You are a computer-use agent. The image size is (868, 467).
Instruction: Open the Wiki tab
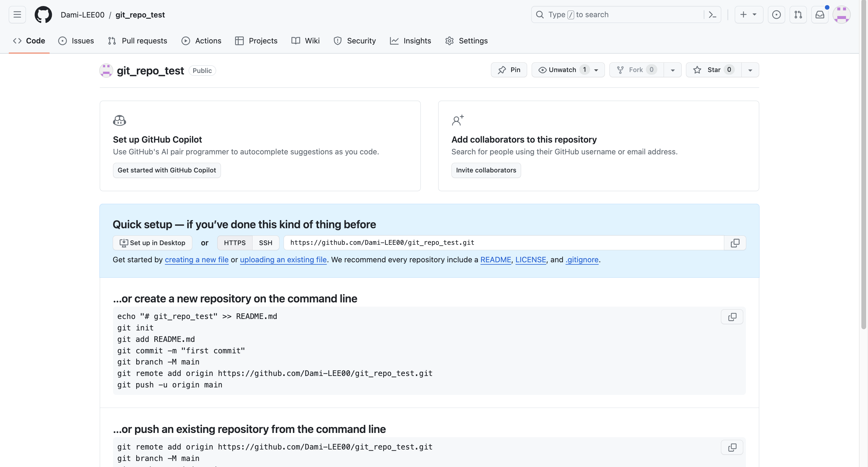306,41
